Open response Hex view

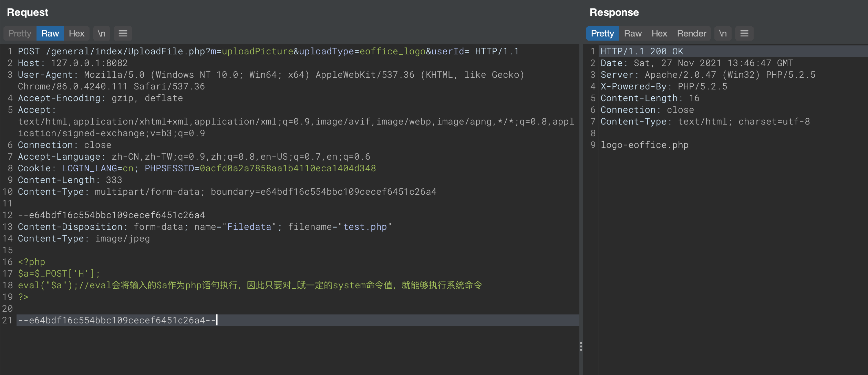pyautogui.click(x=659, y=33)
